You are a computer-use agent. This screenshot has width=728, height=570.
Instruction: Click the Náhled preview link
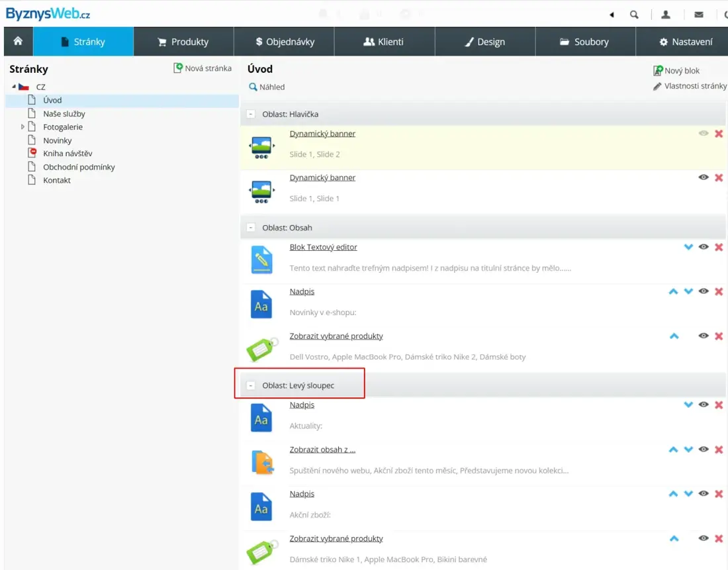(267, 87)
